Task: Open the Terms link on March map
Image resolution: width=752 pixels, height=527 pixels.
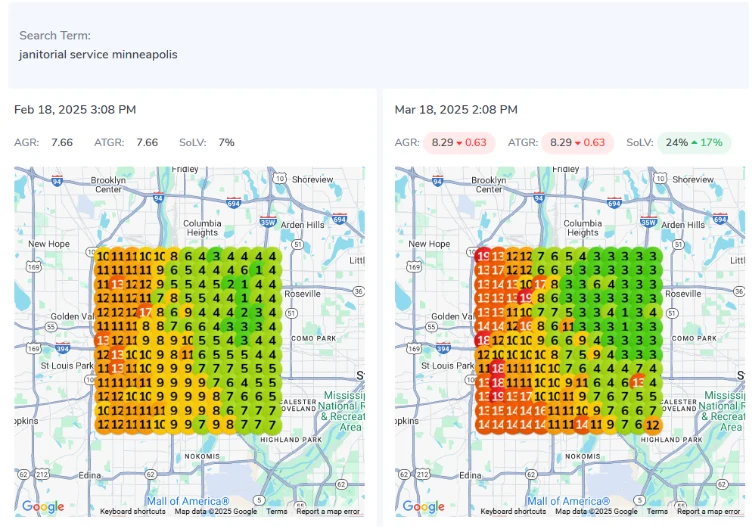Action: [x=657, y=511]
